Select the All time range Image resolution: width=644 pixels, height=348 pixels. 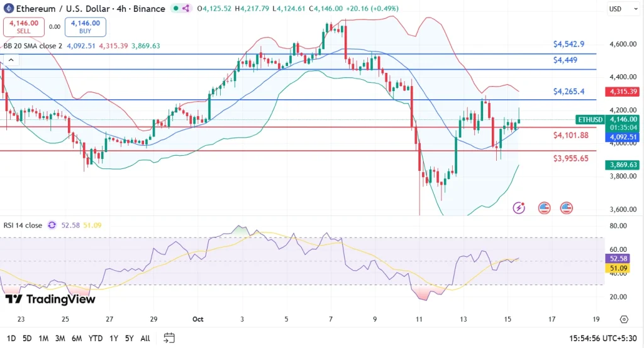pos(145,338)
